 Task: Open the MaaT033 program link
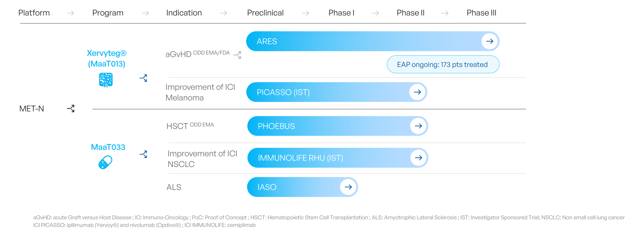click(x=108, y=147)
